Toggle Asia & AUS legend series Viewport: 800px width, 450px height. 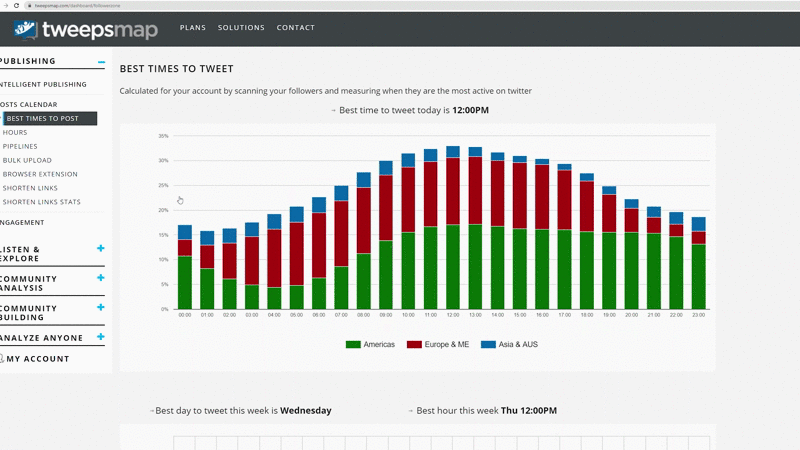pyautogui.click(x=514, y=345)
